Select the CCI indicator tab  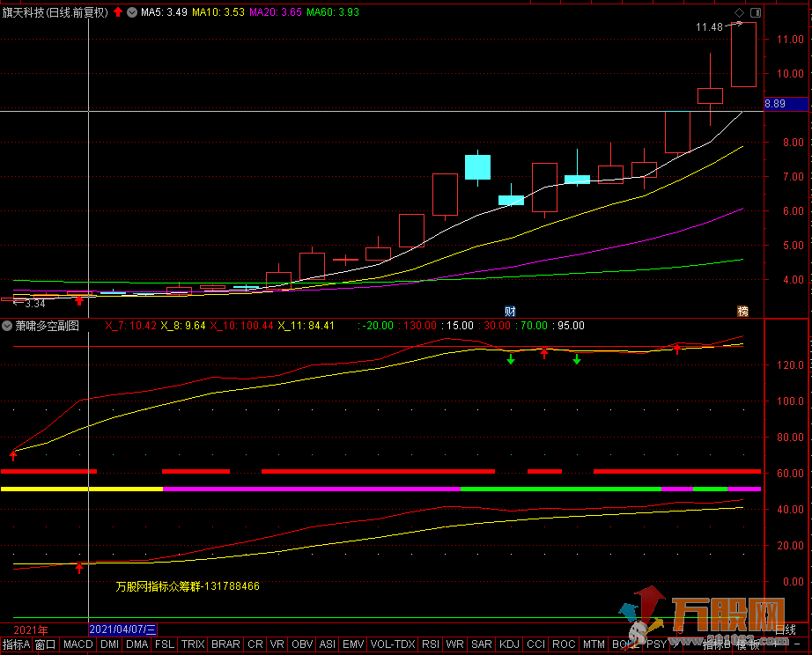[535, 644]
